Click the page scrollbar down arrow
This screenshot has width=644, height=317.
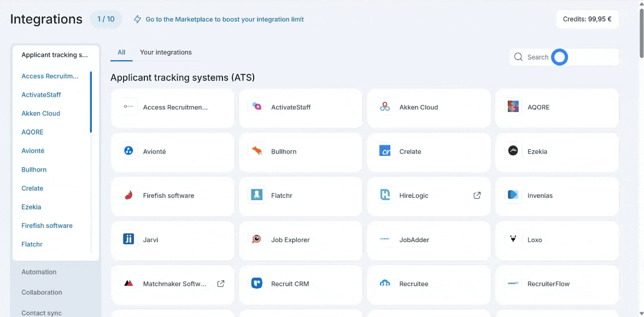coord(641,314)
